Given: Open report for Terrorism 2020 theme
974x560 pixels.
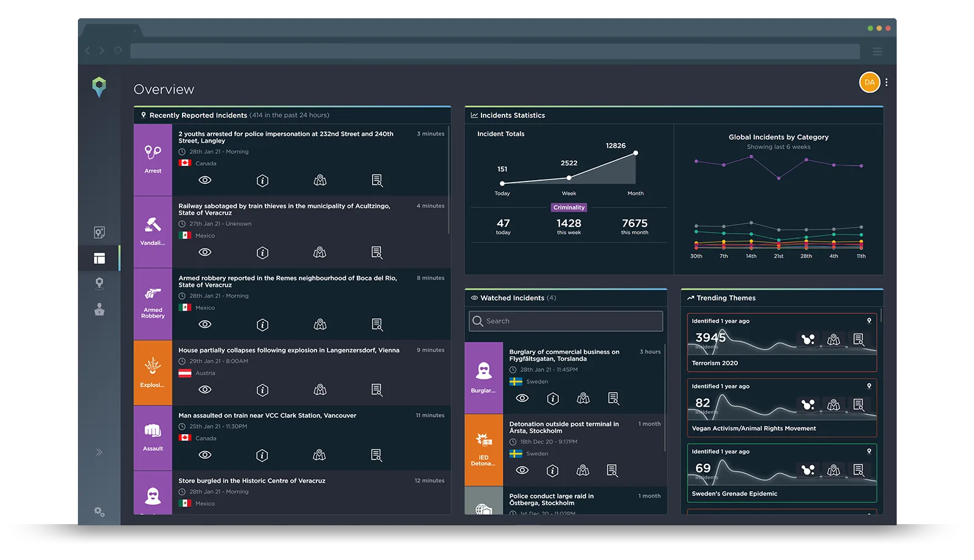Looking at the screenshot, I should 859,339.
